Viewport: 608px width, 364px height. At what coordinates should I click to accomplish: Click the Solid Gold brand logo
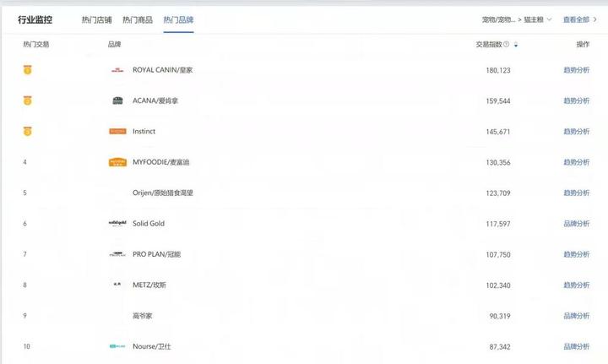coord(117,223)
